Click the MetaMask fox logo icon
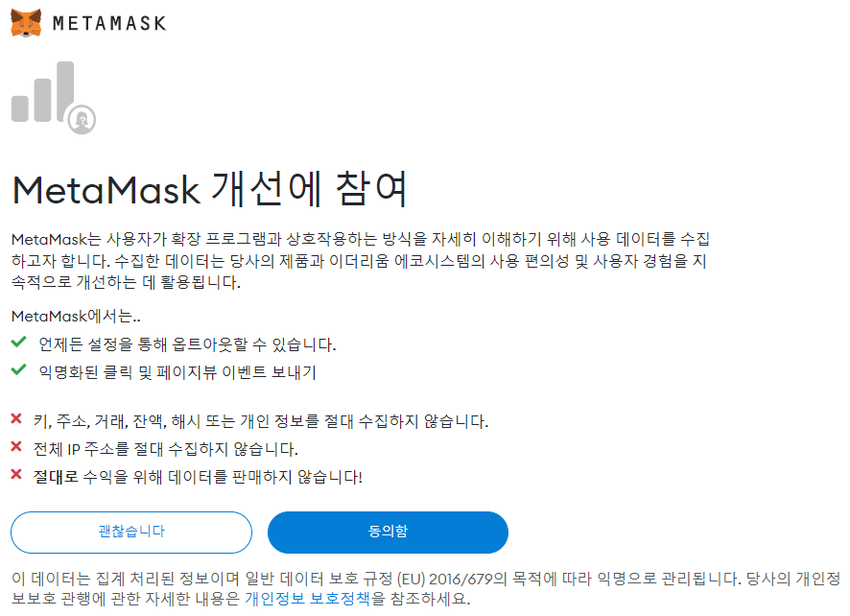This screenshot has height=616, width=850. click(26, 23)
